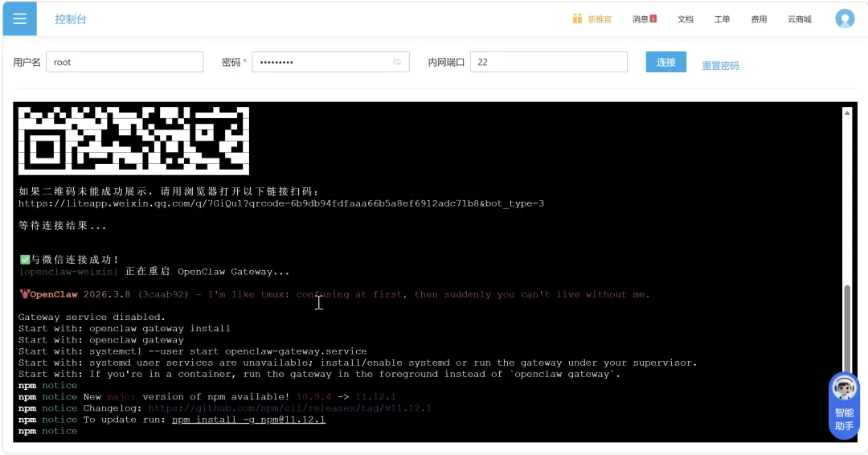Click the OpenClaw lobster icon in terminal
Screen dimensions: 868x455
pyautogui.click(x=24, y=294)
